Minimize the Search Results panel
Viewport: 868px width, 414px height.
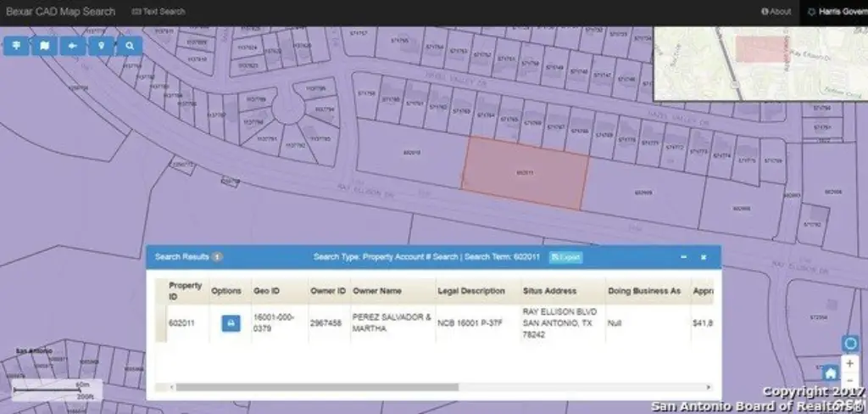(x=683, y=257)
